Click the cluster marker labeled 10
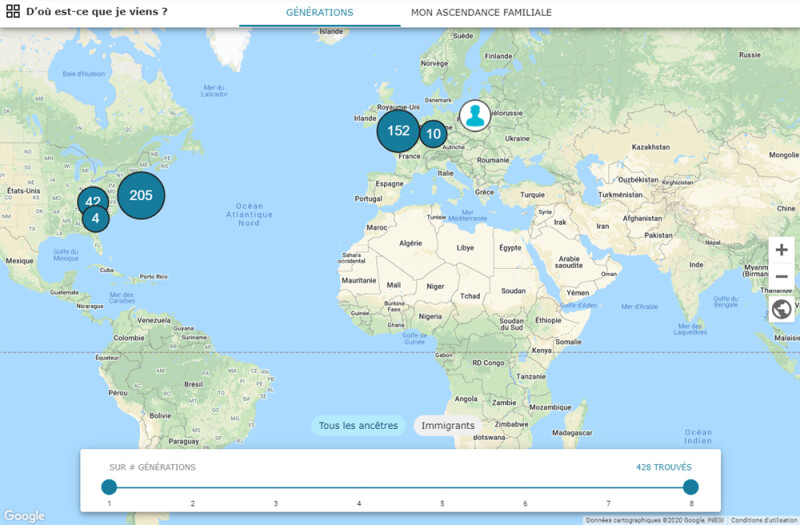The width and height of the screenshot is (800, 525). pos(433,134)
